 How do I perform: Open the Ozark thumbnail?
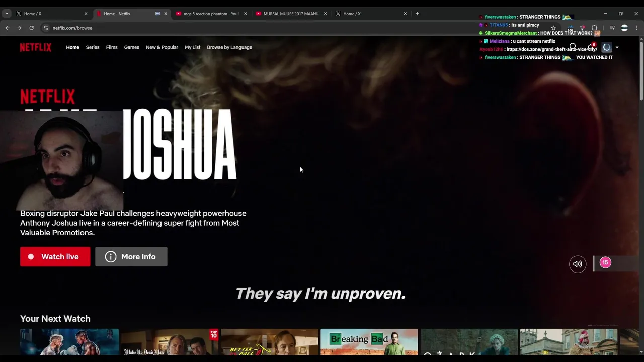469,342
